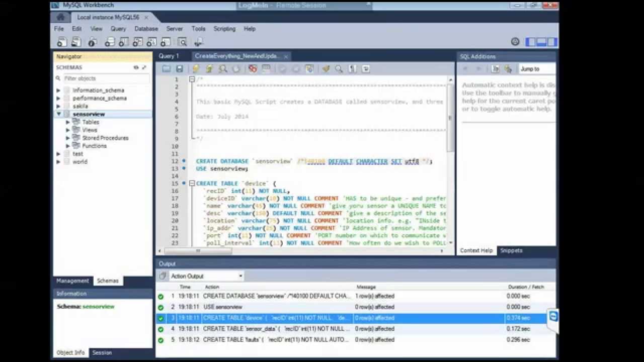Screen dimensions: 644x362
Task: Expand the sakila schema
Action: pos(58,106)
